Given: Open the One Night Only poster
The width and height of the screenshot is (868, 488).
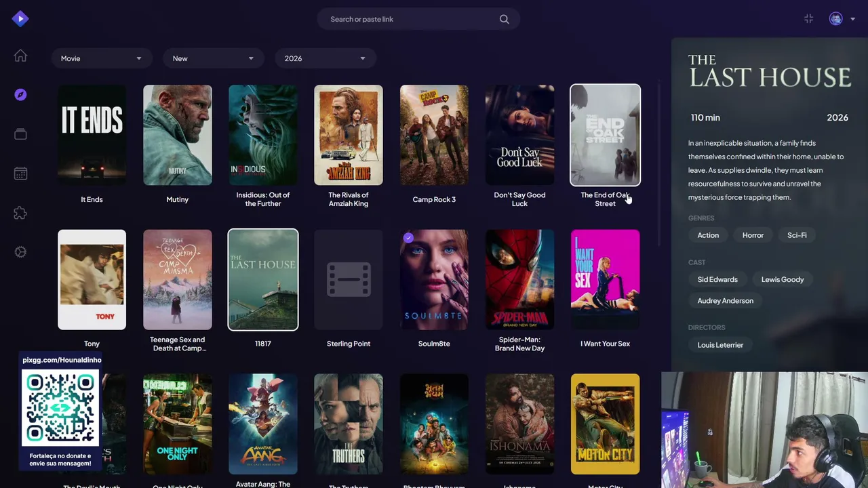Looking at the screenshot, I should coord(178,424).
